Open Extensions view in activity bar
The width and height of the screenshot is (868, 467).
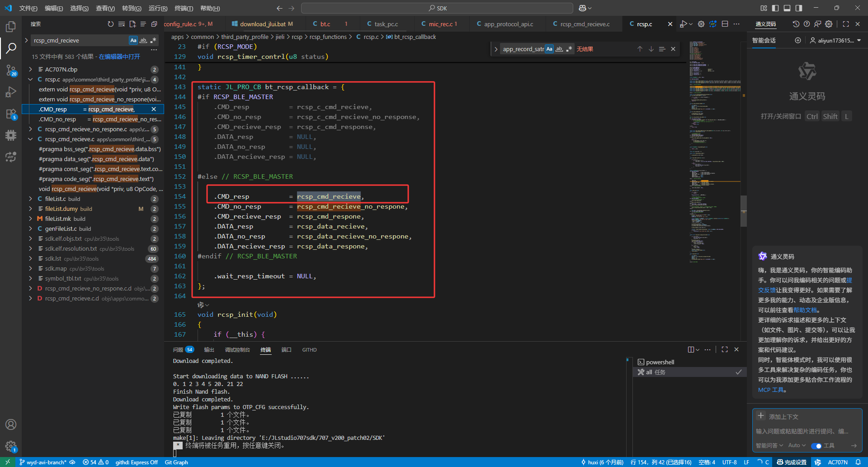pyautogui.click(x=11, y=114)
